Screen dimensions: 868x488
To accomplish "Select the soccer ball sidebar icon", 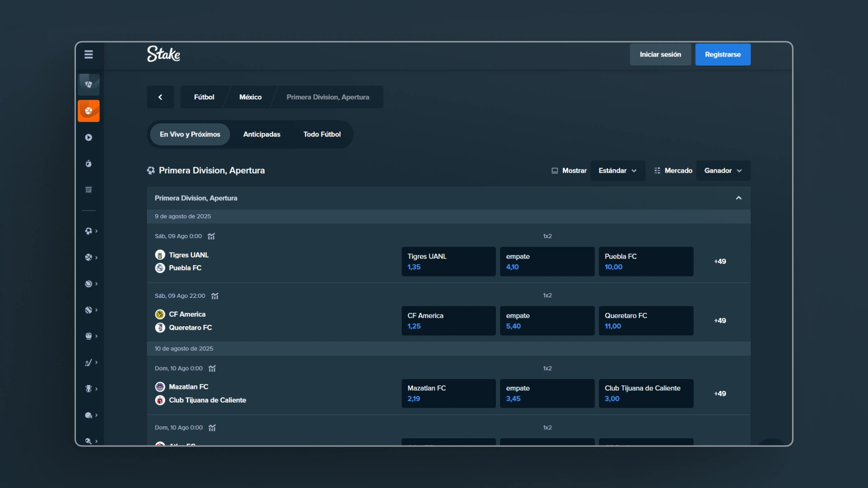I will (88, 231).
